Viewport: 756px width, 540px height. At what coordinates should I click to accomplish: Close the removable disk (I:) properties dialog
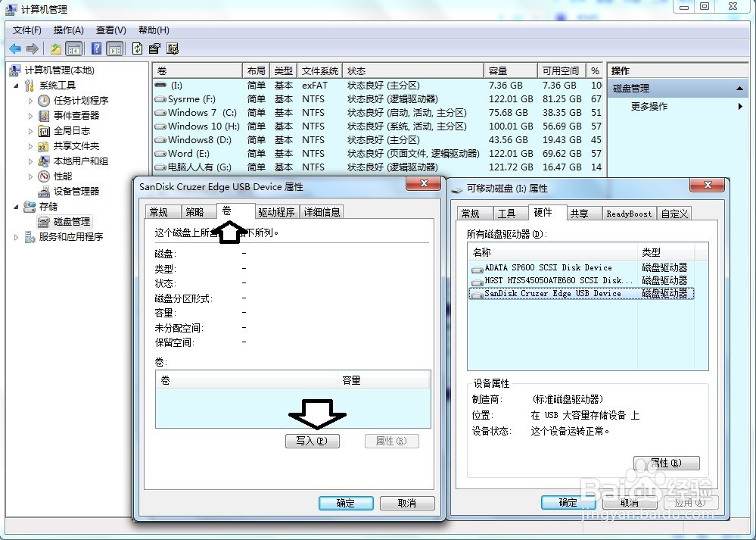click(x=708, y=185)
